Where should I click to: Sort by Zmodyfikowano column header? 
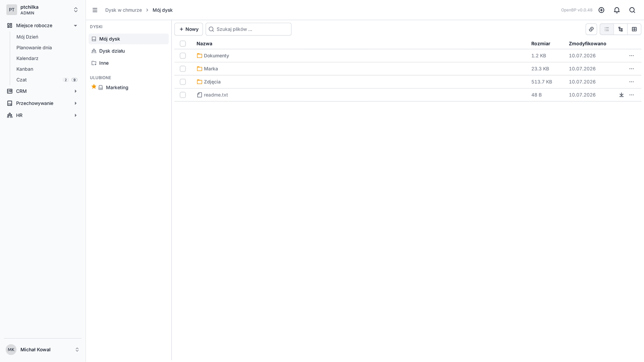[x=587, y=43]
